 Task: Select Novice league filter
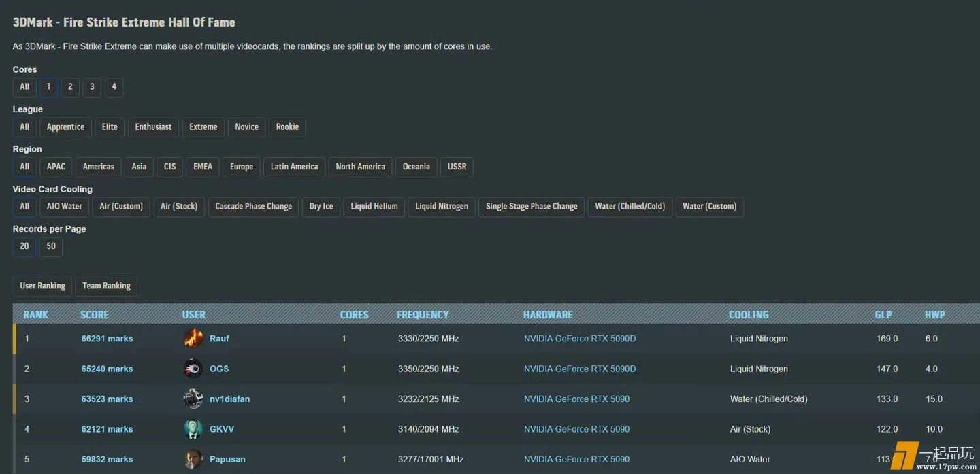tap(246, 127)
